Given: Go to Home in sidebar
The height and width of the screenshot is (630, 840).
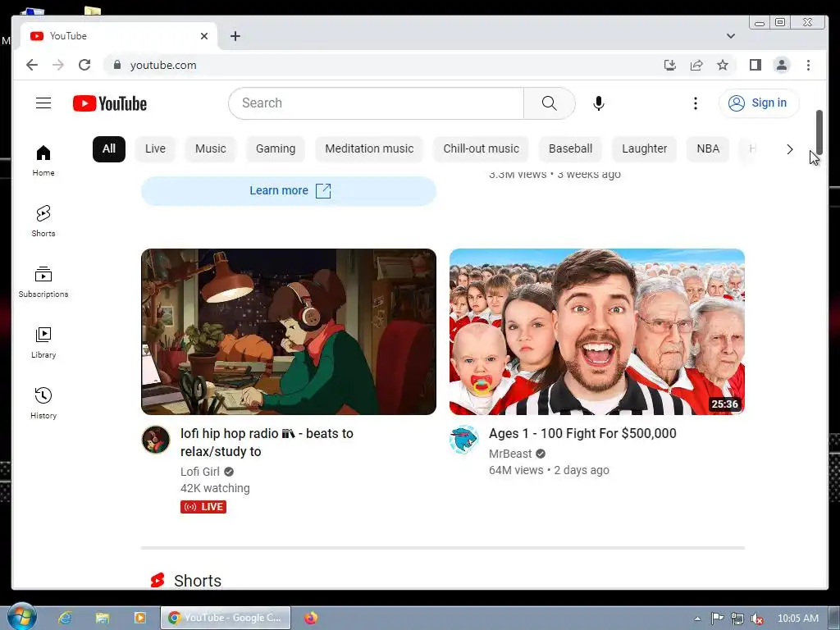Looking at the screenshot, I should 43,160.
